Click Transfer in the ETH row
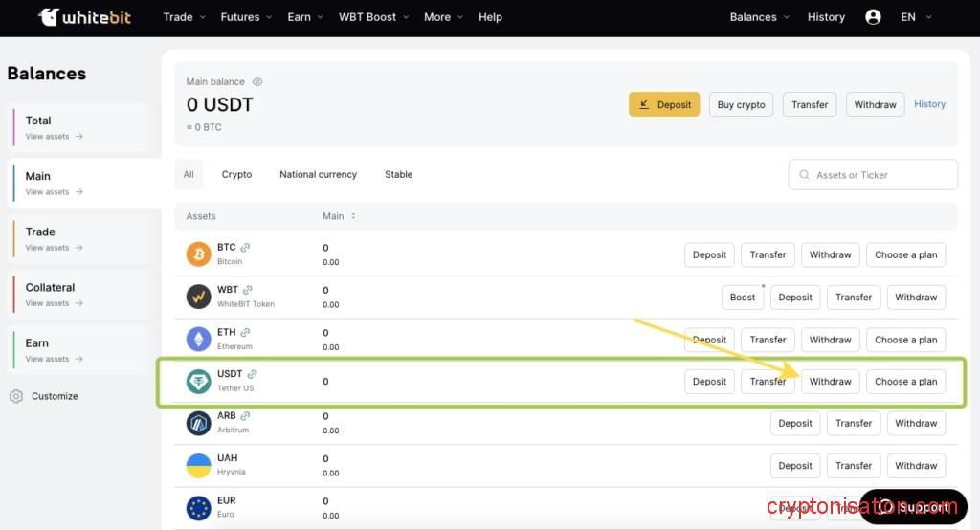 (768, 340)
